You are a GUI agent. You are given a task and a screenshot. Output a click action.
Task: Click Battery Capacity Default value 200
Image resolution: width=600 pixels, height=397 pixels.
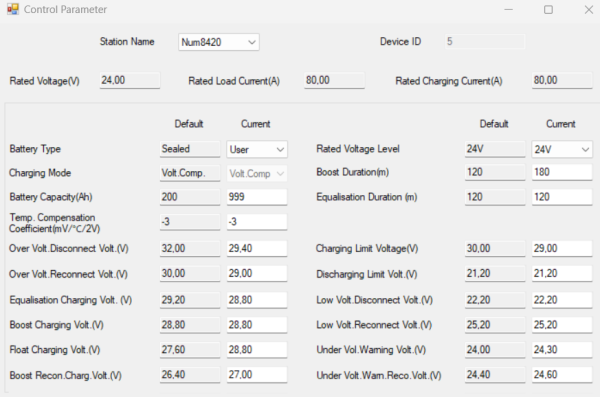pyautogui.click(x=190, y=197)
